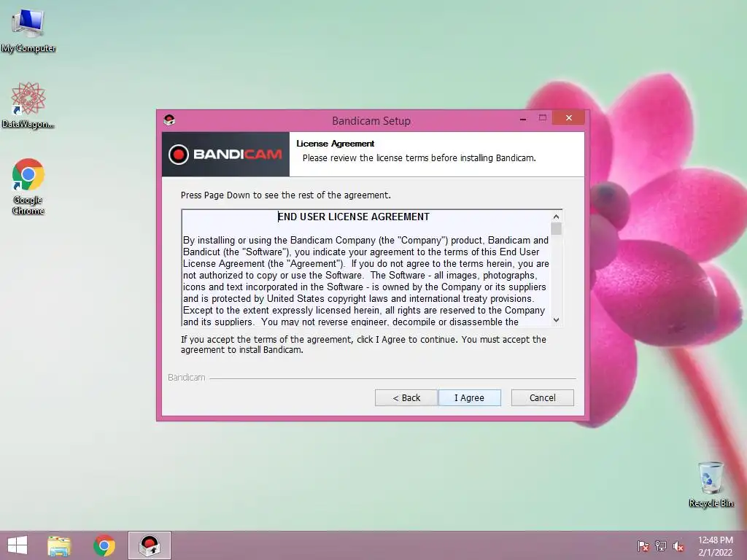Image resolution: width=747 pixels, height=560 pixels.
Task: Minimize the Bandicam Setup window
Action: pos(523,118)
